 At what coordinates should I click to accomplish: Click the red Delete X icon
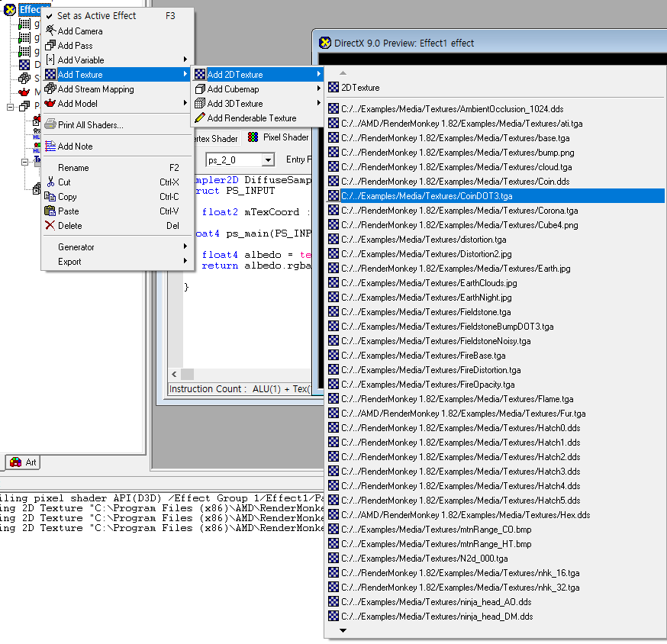[50, 225]
